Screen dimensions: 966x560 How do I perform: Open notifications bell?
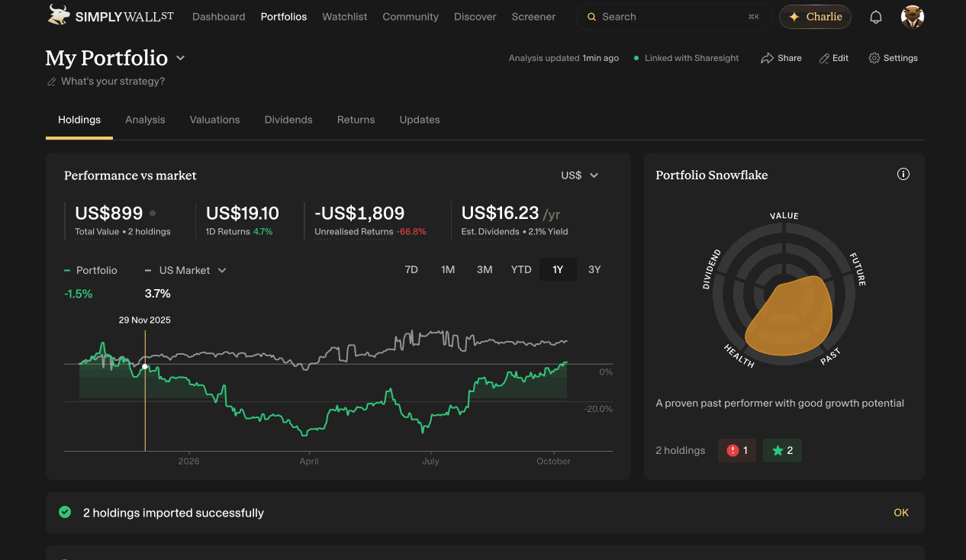click(x=876, y=17)
